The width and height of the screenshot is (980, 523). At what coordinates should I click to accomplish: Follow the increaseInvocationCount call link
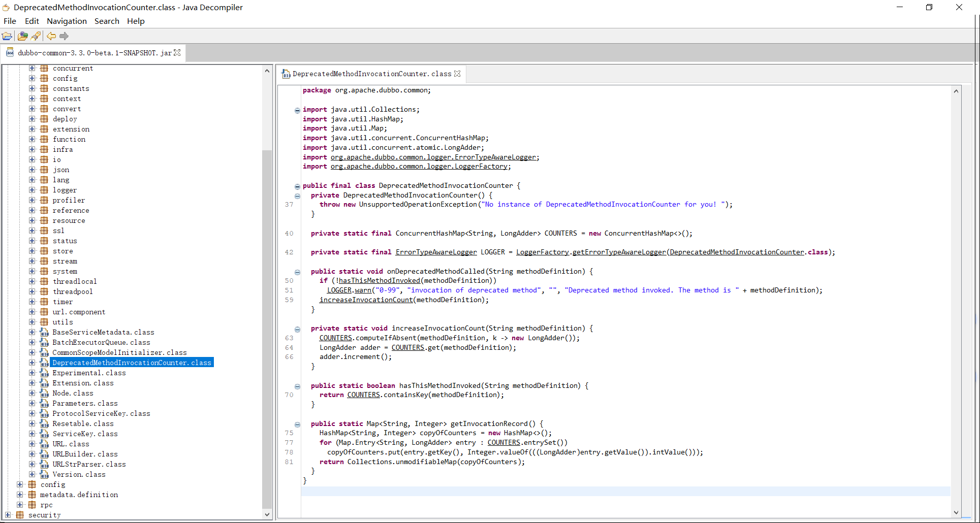[x=366, y=300]
